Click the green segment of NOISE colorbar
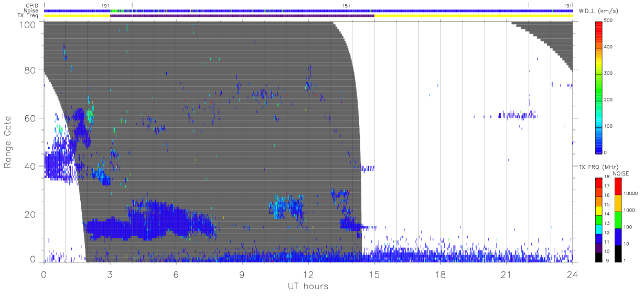Screen dimensions: 644x297 [x=618, y=219]
